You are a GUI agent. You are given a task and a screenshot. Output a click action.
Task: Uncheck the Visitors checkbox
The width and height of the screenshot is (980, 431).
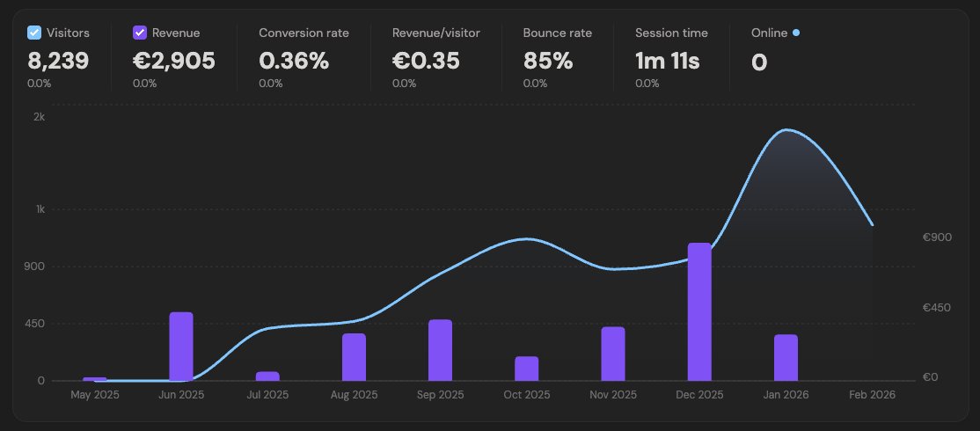pos(34,33)
